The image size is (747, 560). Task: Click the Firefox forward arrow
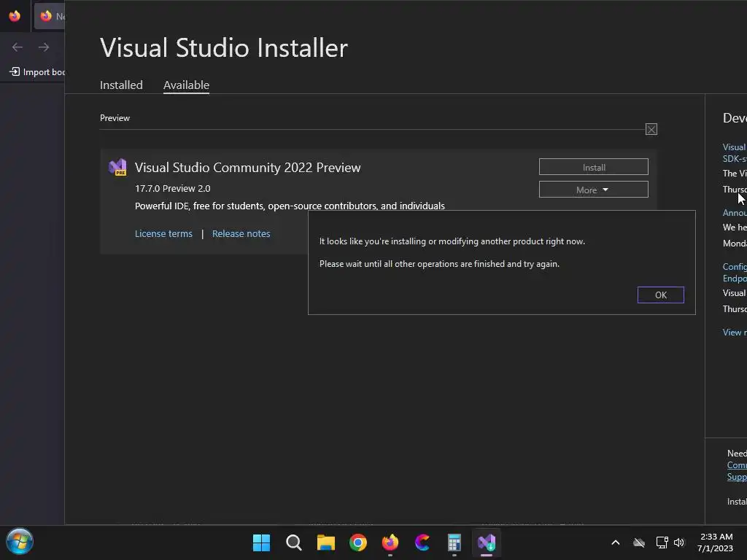coord(44,47)
